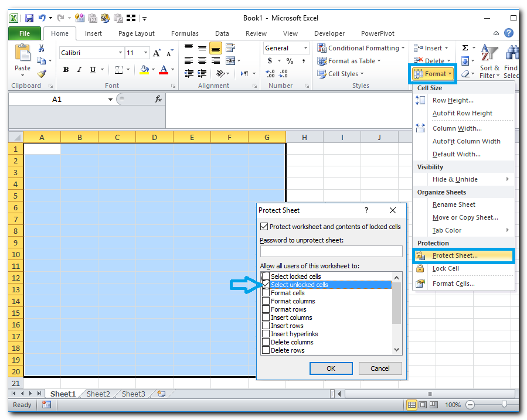Screen dimensions: 527x420
Task: Click the password to unprotect sheet field
Action: (331, 251)
